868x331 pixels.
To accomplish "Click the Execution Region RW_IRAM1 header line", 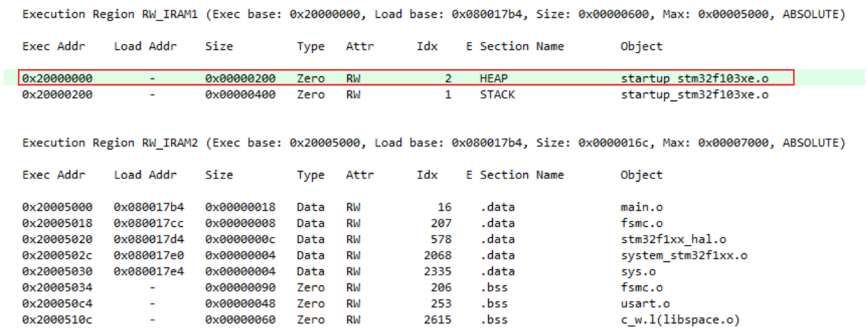I will tap(434, 15).
